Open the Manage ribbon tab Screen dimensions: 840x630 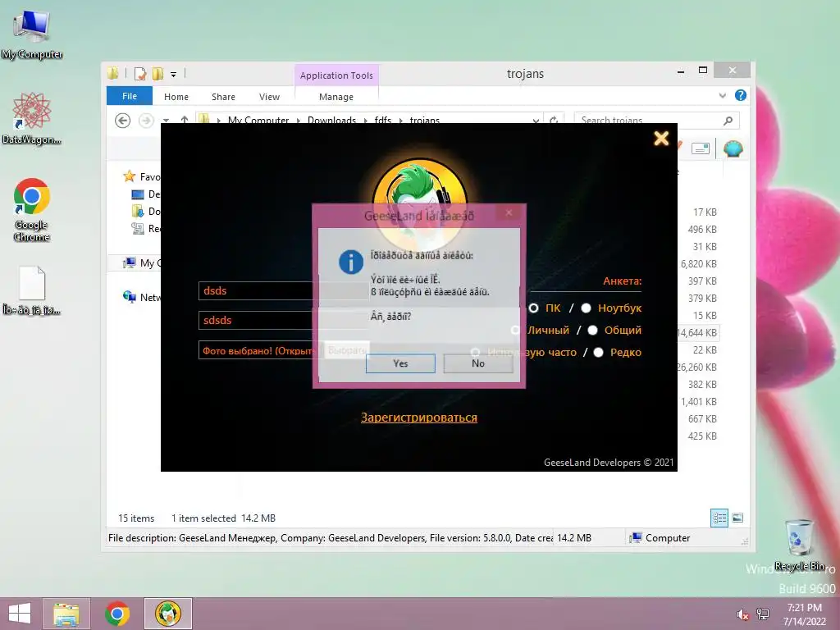click(x=336, y=97)
